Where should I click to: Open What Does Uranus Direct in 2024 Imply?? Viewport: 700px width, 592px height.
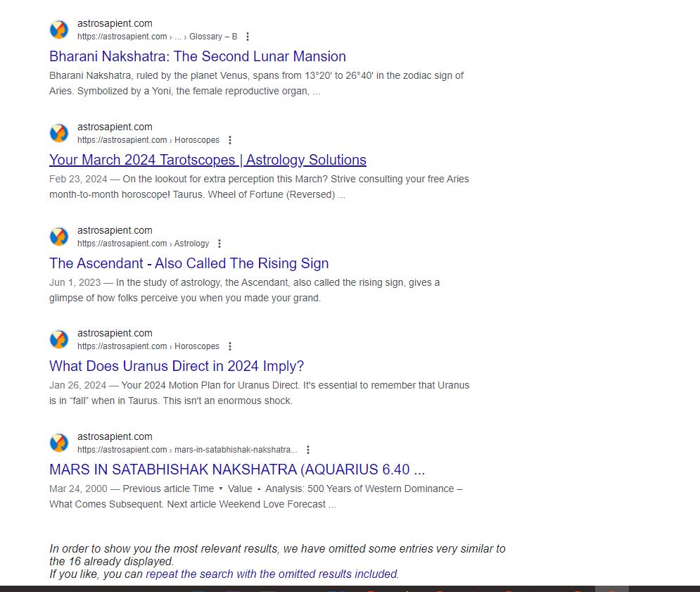coord(177,366)
